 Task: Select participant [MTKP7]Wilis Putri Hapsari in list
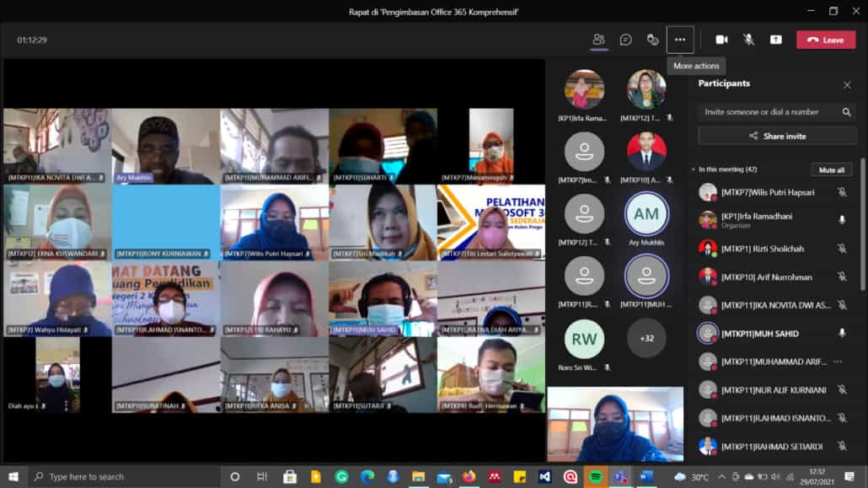(x=767, y=192)
